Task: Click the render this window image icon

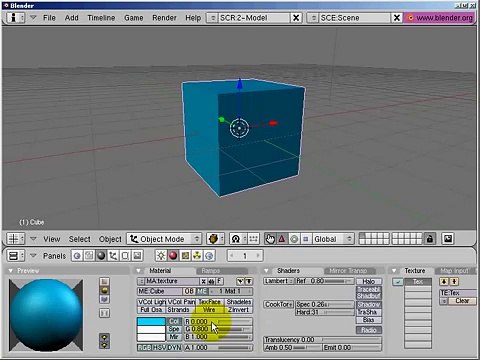Action: click(448, 239)
